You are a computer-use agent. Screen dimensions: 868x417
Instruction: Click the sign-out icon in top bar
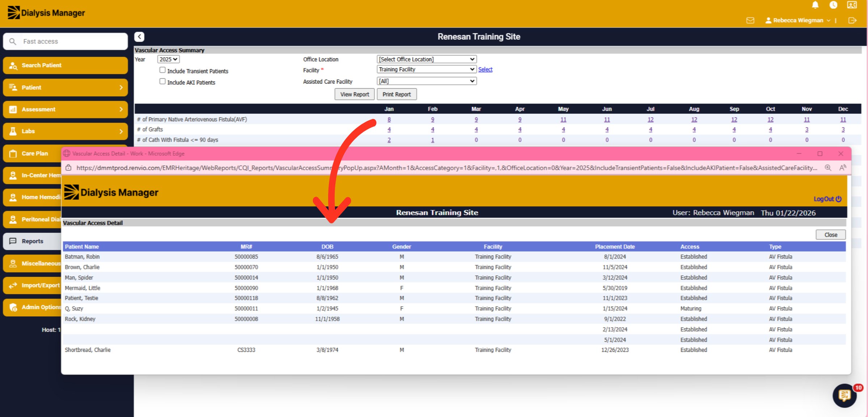pos(852,20)
